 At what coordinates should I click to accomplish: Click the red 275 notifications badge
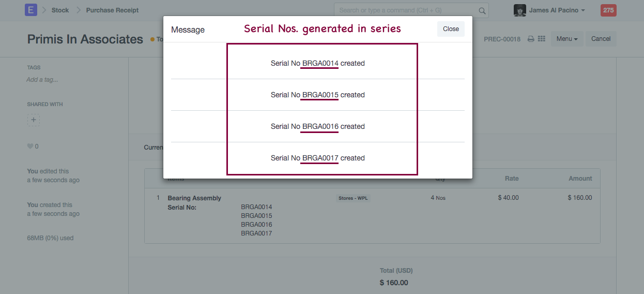608,10
